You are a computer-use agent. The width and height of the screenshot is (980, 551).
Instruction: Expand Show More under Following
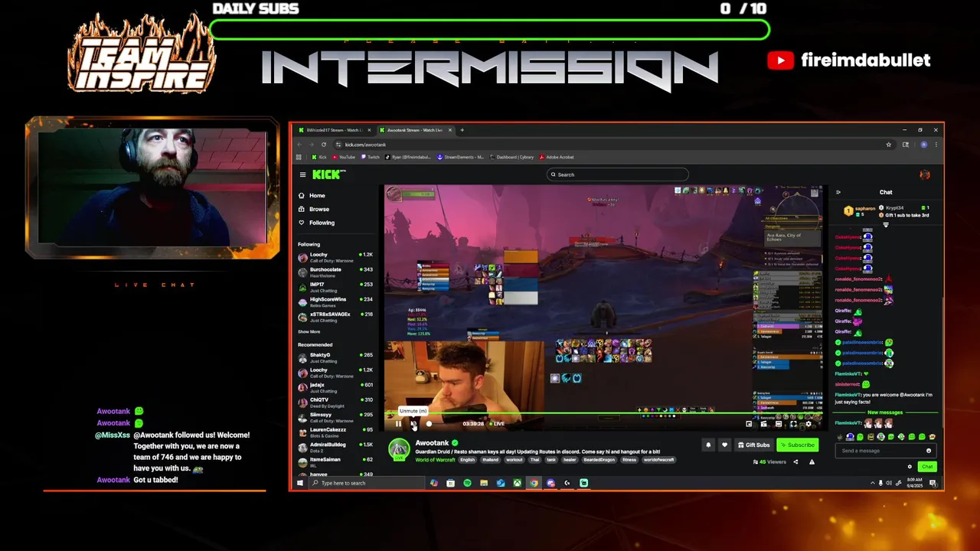pyautogui.click(x=309, y=331)
